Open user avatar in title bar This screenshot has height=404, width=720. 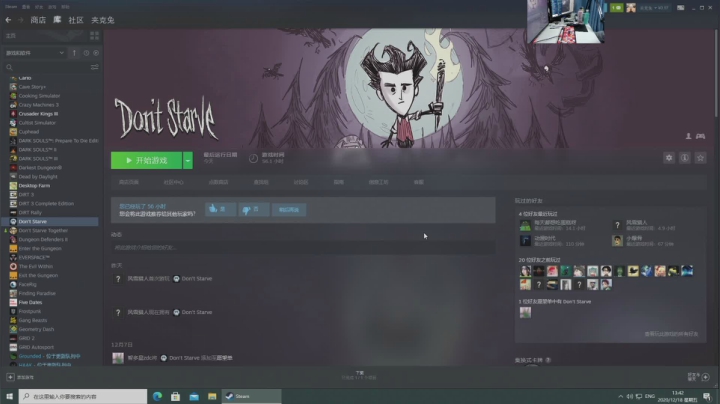[x=631, y=8]
